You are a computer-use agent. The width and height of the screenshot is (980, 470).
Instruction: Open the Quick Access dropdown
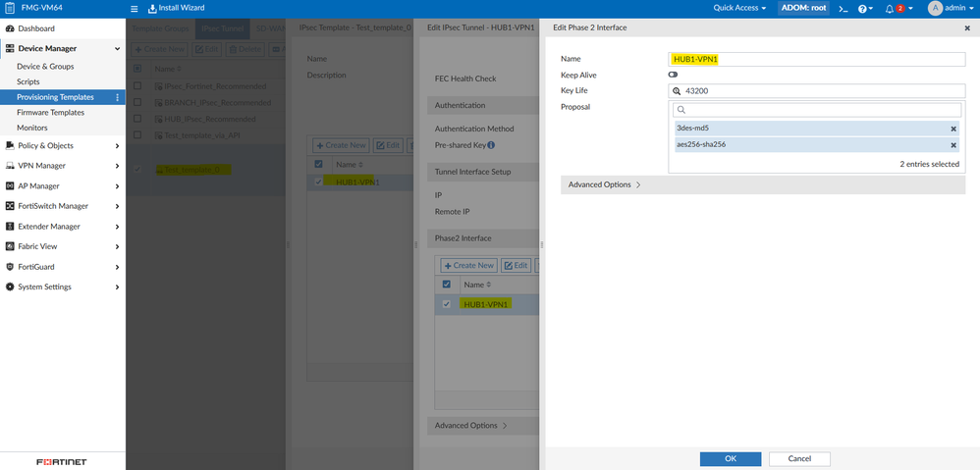click(739, 8)
